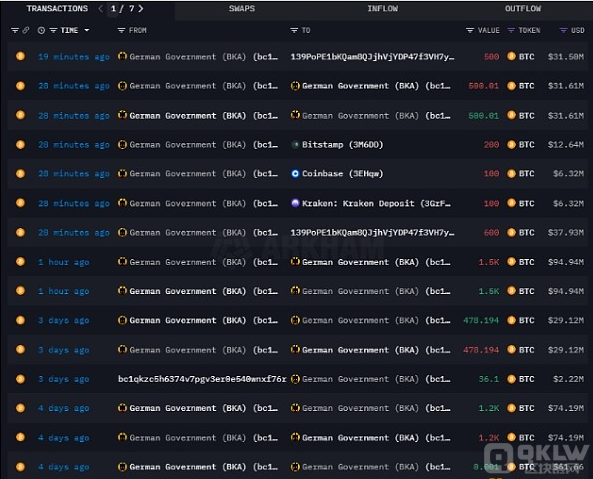This screenshot has width=593, height=479.
Task: Click the BTC token icon in $2.22M row
Action: [511, 379]
